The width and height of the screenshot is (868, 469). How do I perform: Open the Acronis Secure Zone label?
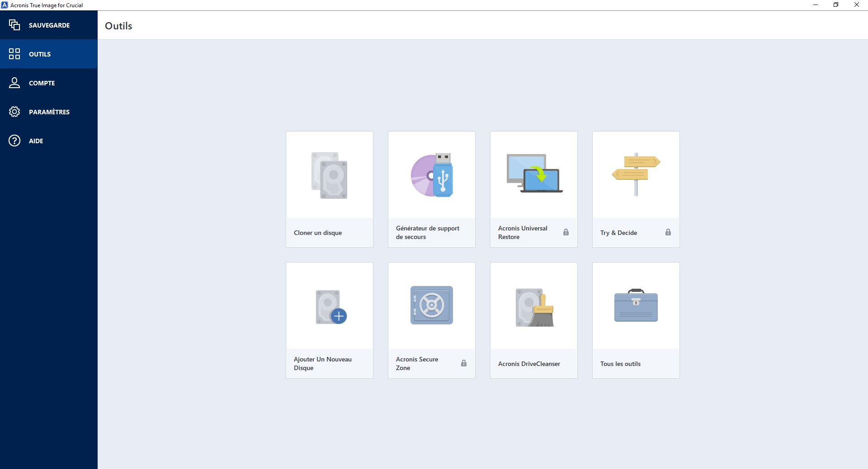click(417, 363)
